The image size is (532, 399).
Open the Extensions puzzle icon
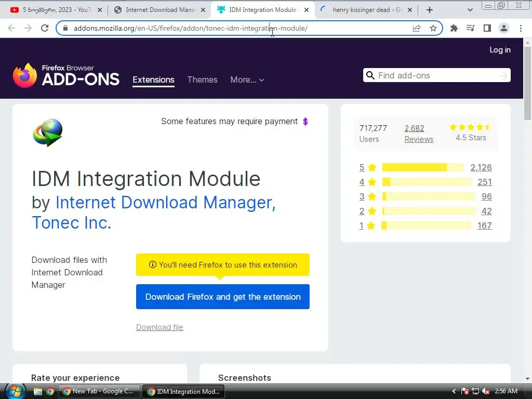454,28
